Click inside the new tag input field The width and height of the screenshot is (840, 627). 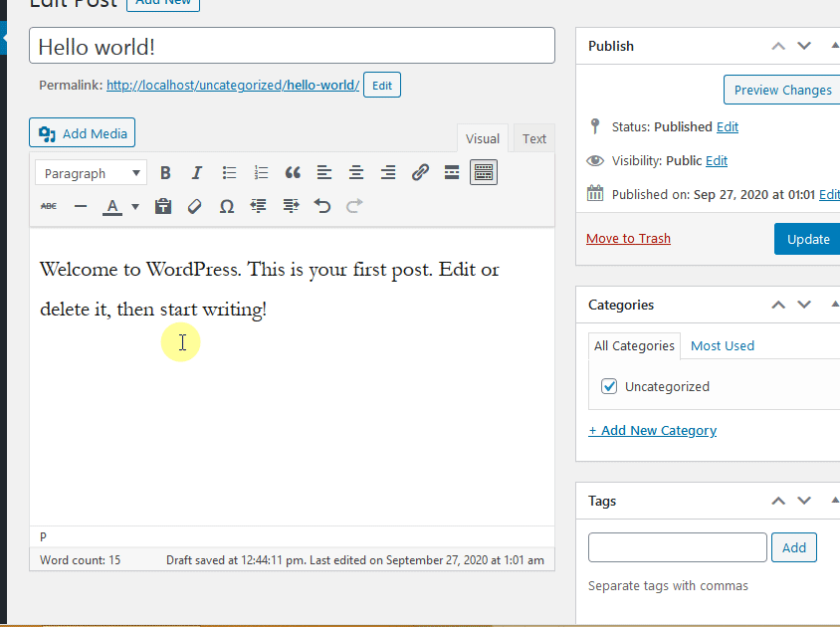tap(677, 546)
